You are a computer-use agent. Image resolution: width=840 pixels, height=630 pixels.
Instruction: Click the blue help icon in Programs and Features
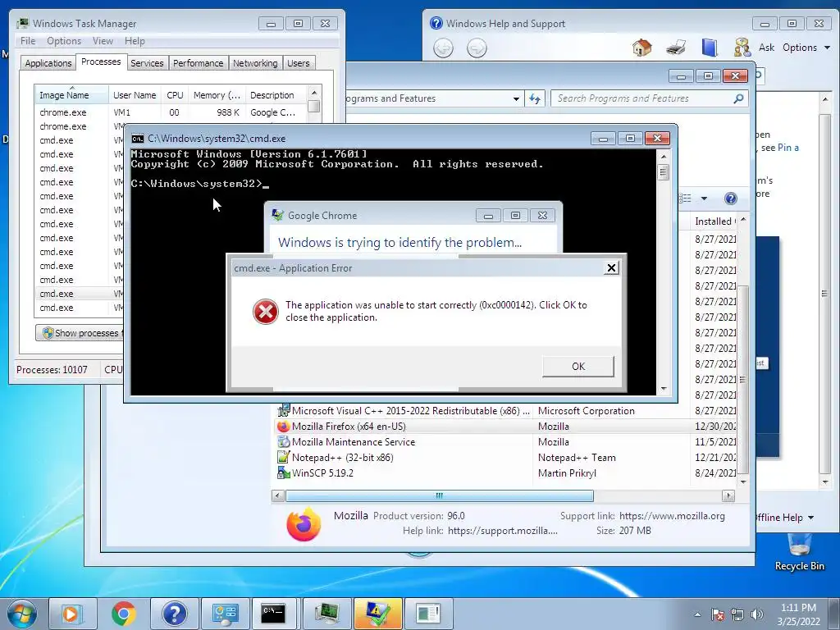click(730, 199)
